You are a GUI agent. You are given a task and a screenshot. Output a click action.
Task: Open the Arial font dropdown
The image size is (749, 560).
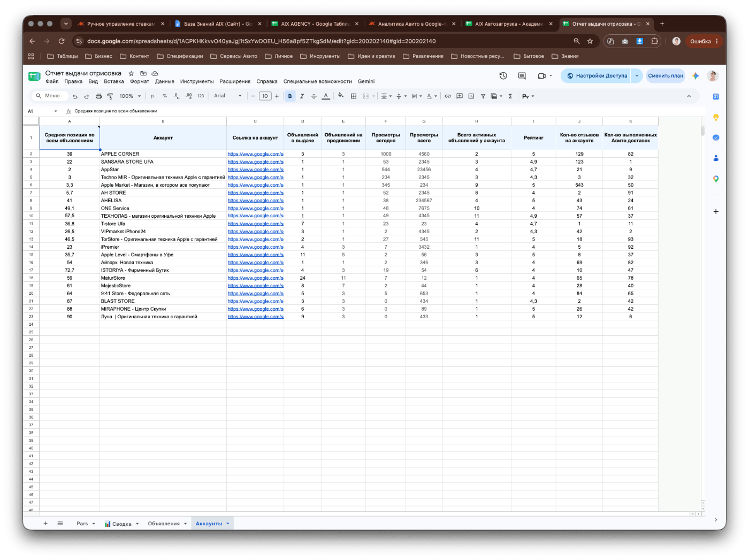click(x=228, y=96)
